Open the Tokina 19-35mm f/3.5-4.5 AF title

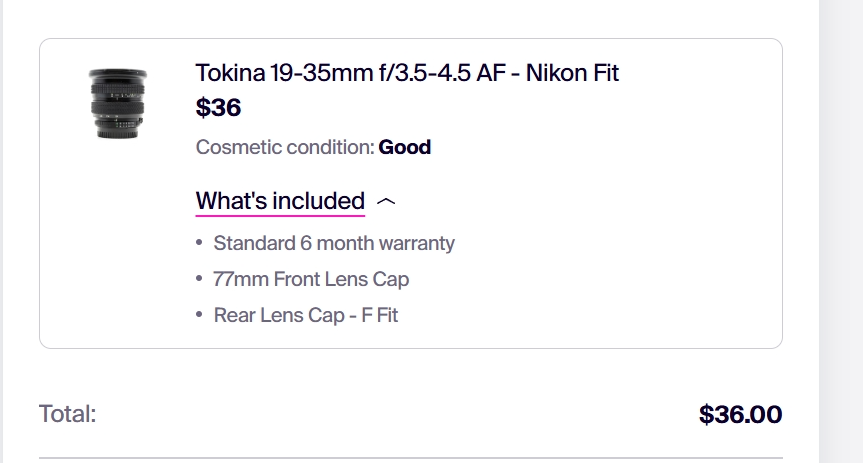tap(407, 73)
